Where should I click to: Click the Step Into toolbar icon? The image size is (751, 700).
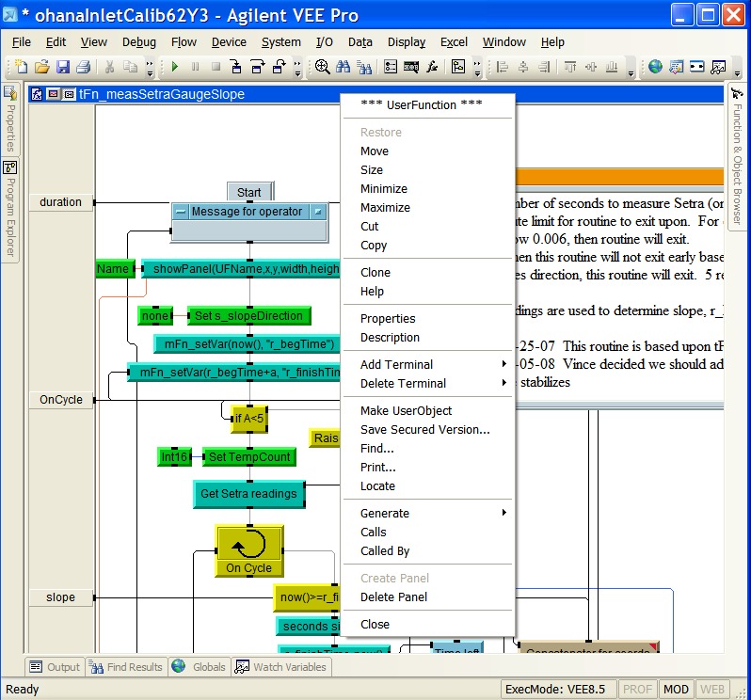[x=236, y=67]
